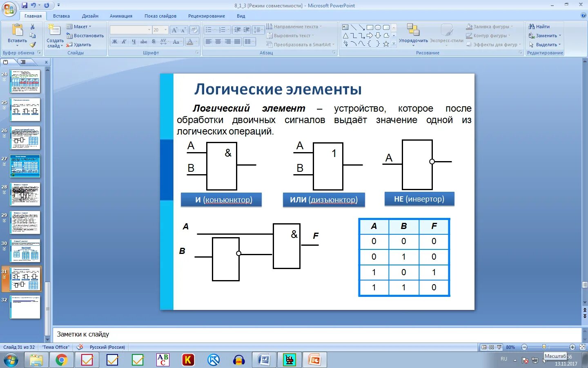Viewport: 588px width, 368px height.
Task: Open Chrome from the Windows taskbar
Action: [x=62, y=360]
